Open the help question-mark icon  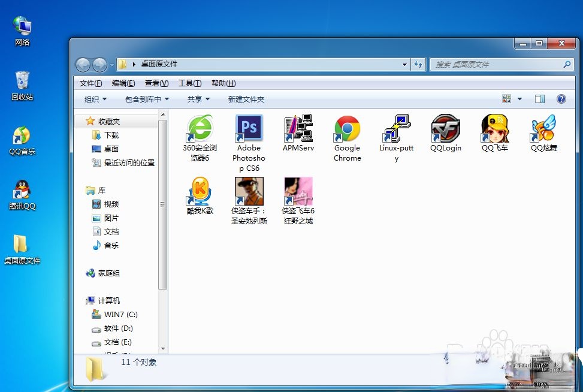pos(561,99)
